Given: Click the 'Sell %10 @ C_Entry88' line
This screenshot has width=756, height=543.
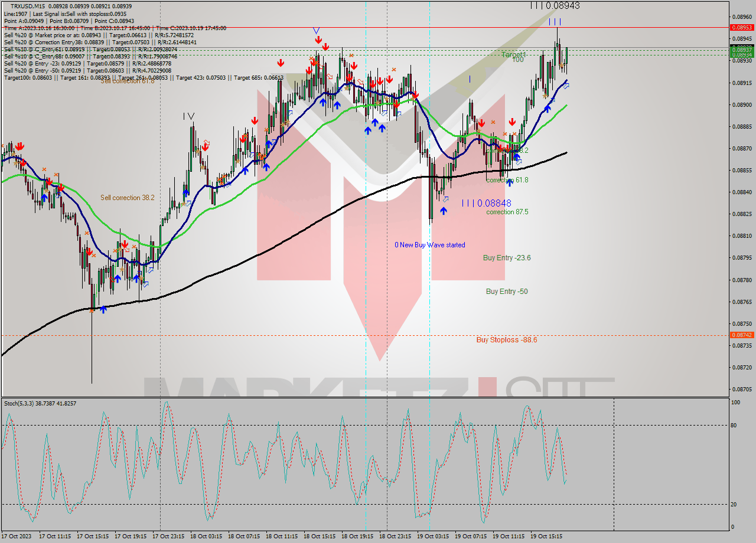Looking at the screenshot, I should 90,56.
